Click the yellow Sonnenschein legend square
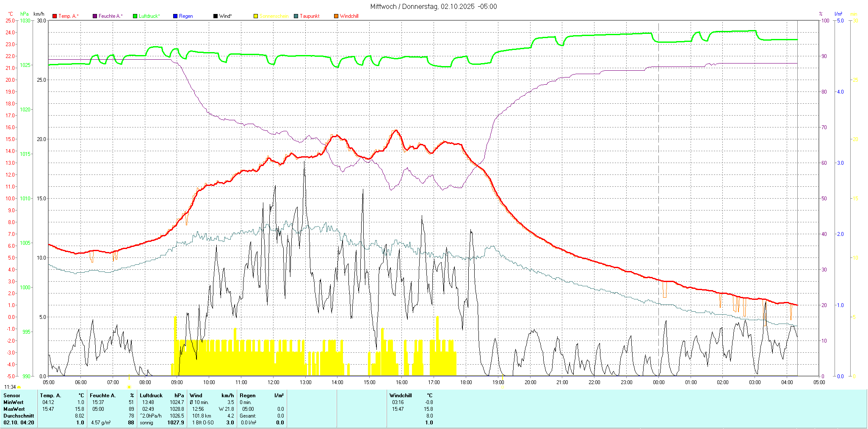The image size is (868, 429). click(256, 16)
